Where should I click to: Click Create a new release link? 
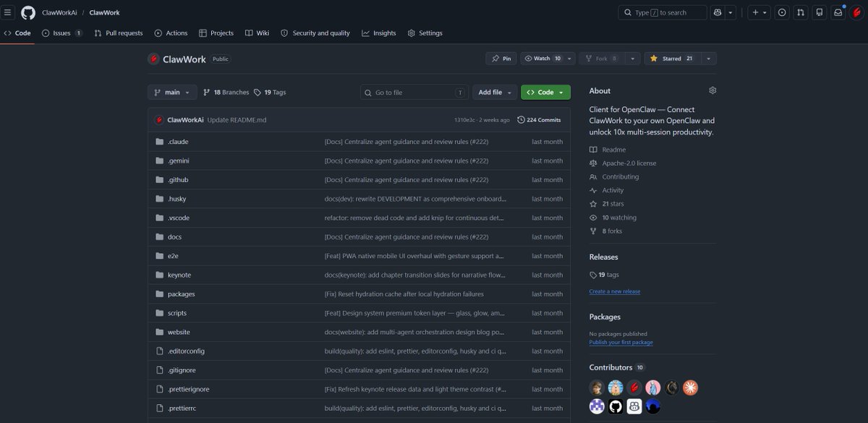[615, 291]
